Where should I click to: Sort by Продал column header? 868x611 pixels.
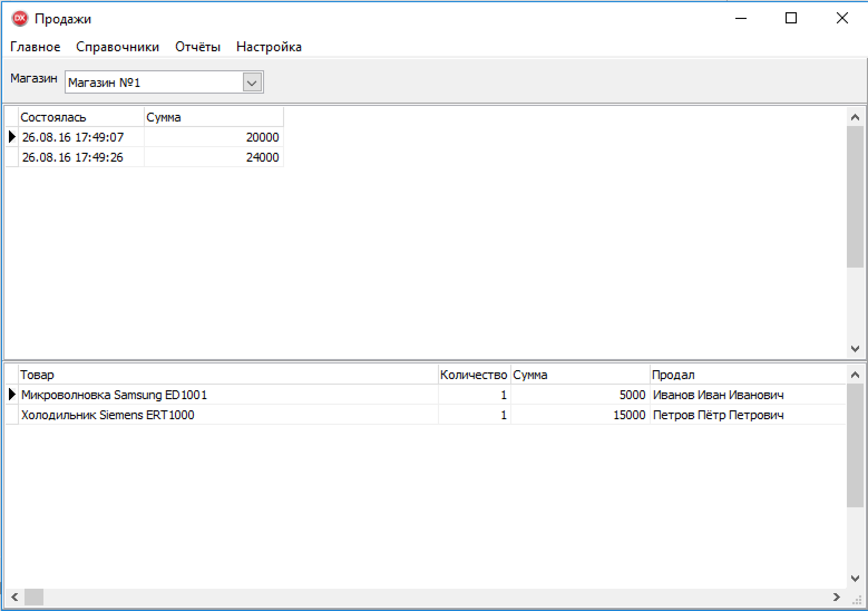(x=748, y=375)
